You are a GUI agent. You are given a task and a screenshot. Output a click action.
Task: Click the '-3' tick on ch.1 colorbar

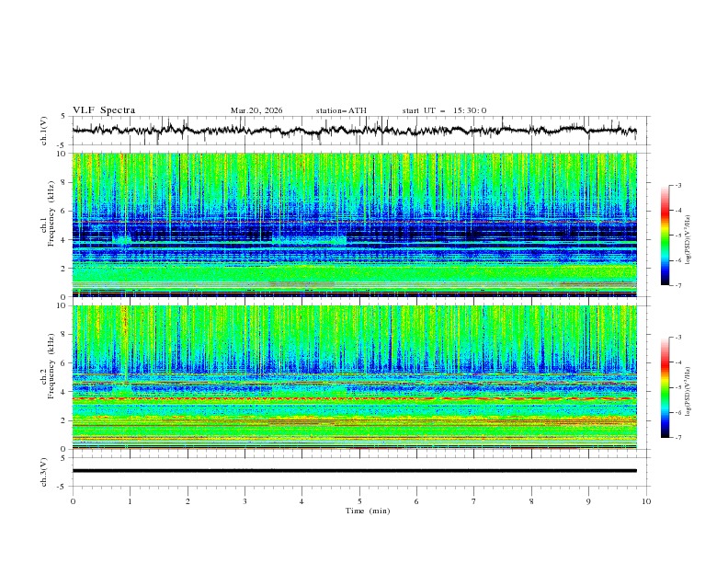coord(677,185)
